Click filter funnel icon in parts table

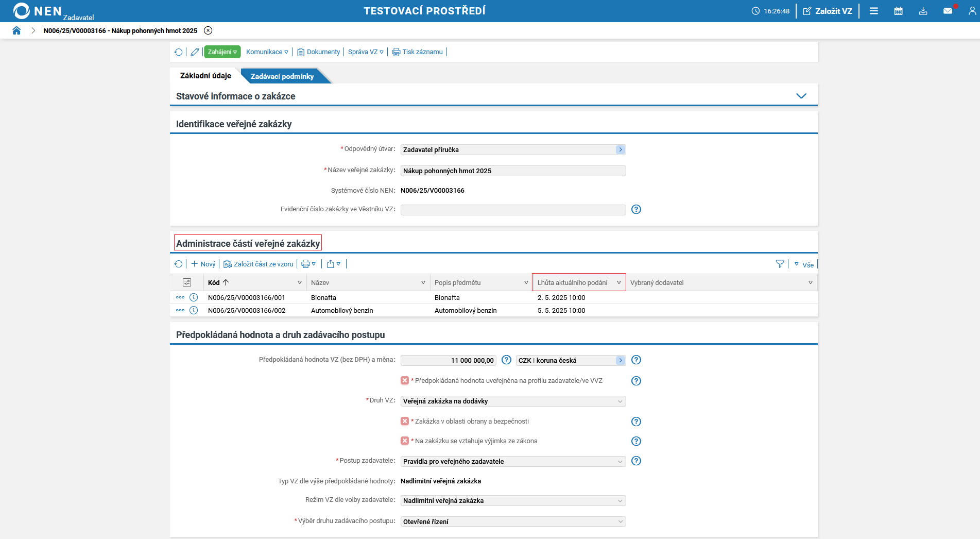coord(780,264)
